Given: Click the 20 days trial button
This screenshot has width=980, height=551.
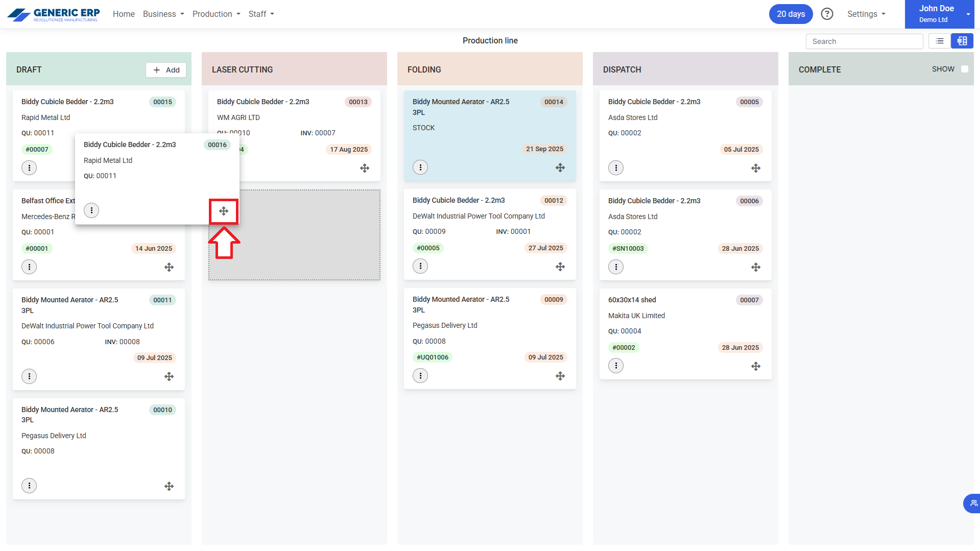Looking at the screenshot, I should pos(791,14).
